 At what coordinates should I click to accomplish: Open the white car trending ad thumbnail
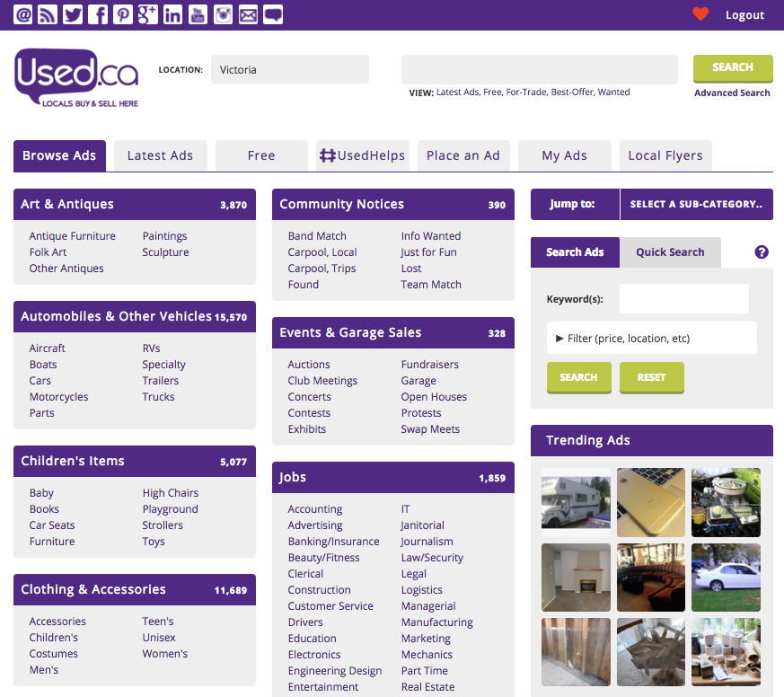[726, 578]
